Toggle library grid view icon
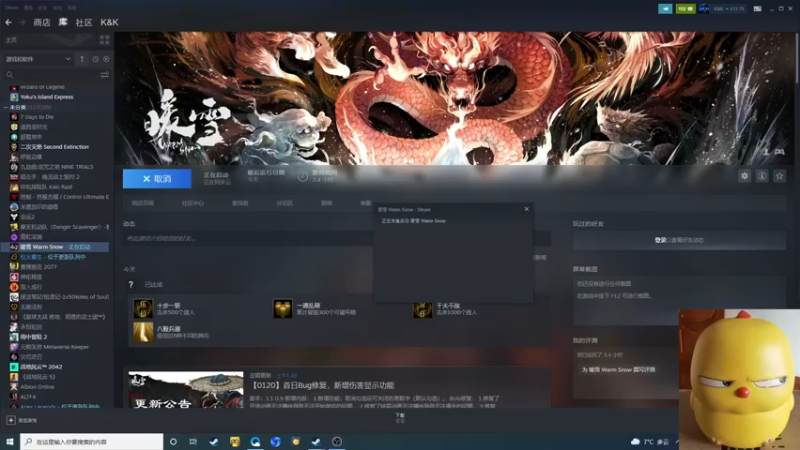The height and width of the screenshot is (450, 800). tap(105, 40)
